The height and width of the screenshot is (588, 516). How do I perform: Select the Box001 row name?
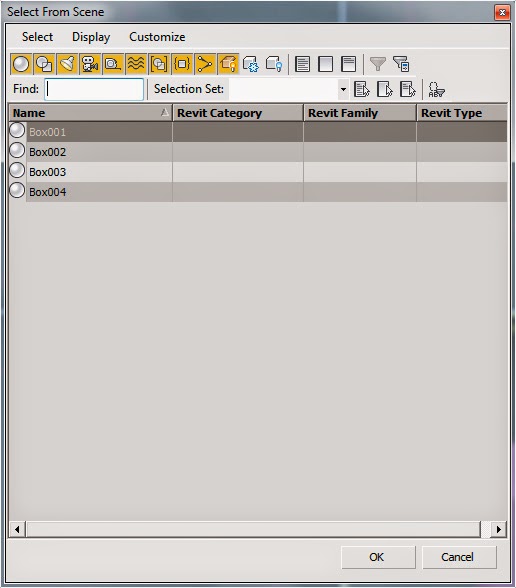pos(47,132)
